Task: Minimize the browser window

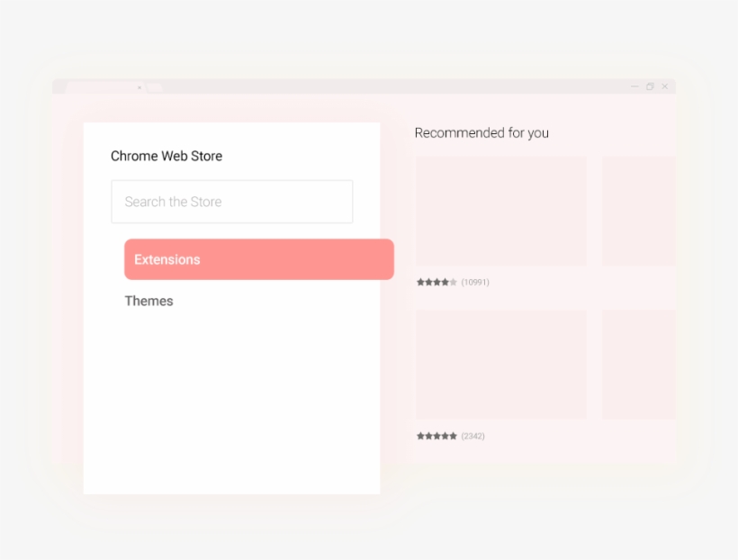Action: [634, 86]
